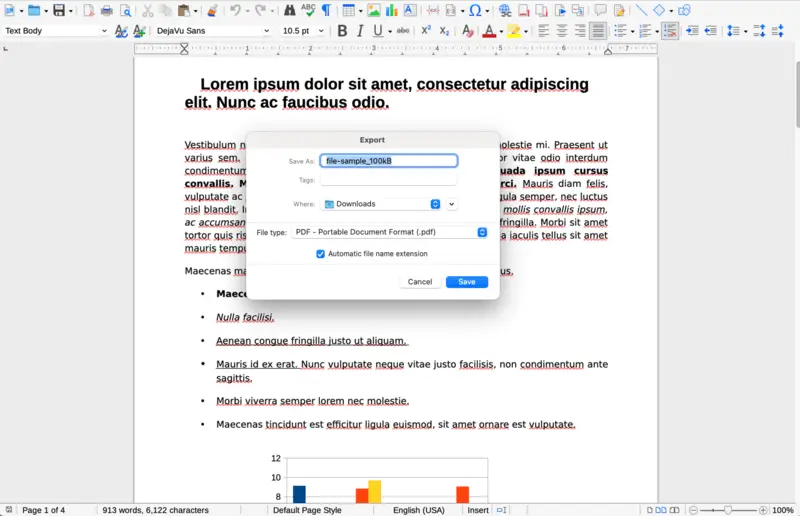Open the Line Spacing dropdown arrow
The image size is (800, 516).
click(745, 31)
